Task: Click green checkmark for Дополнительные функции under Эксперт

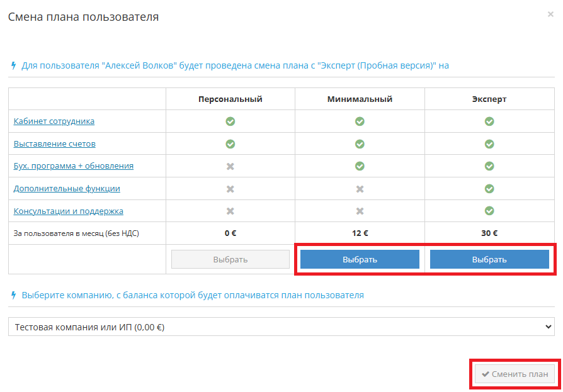Action: (x=489, y=189)
